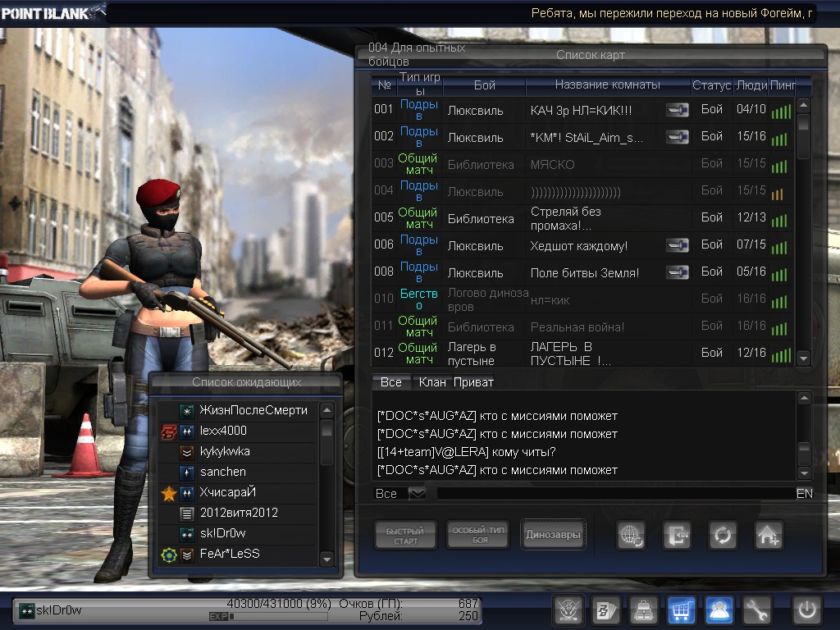Click the Динозавры button
Viewport: 840px width, 630px height.
553,534
